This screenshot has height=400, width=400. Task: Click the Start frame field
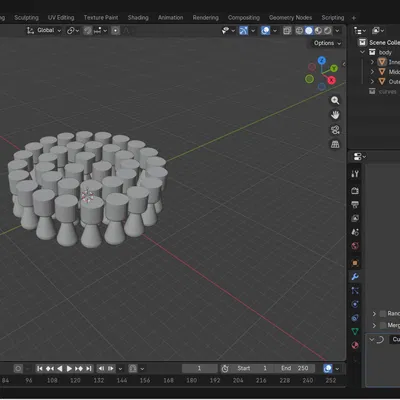pyautogui.click(x=253, y=368)
